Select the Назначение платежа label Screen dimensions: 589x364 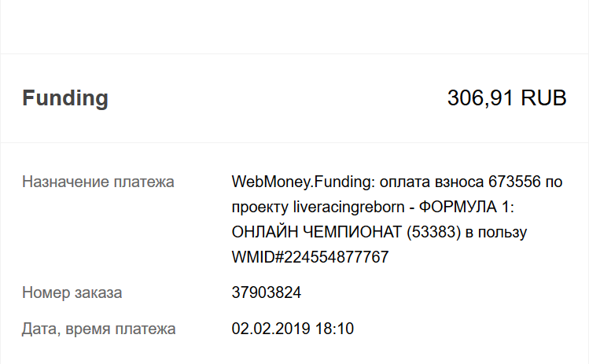[98, 182]
